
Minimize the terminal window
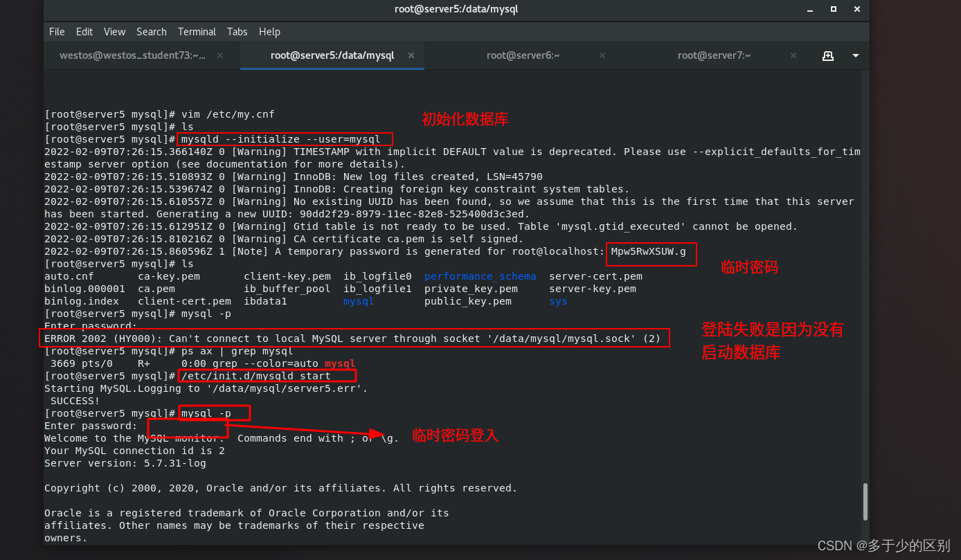[x=811, y=9]
